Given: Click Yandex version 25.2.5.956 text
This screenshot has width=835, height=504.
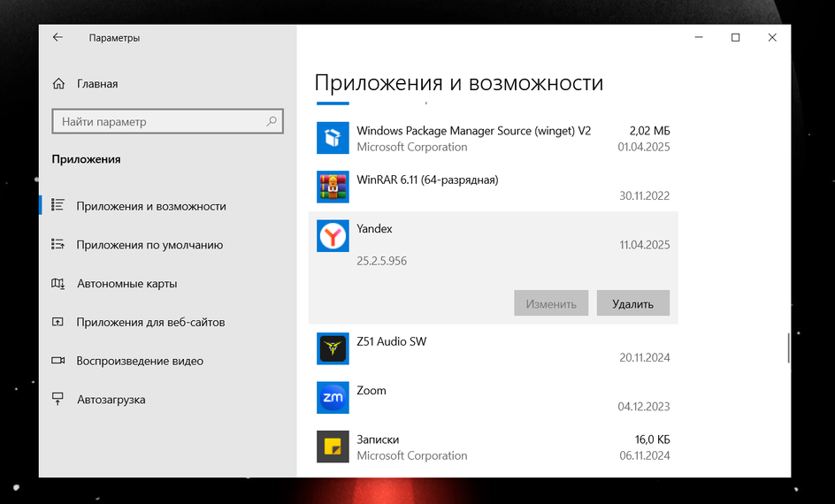Looking at the screenshot, I should tap(381, 261).
